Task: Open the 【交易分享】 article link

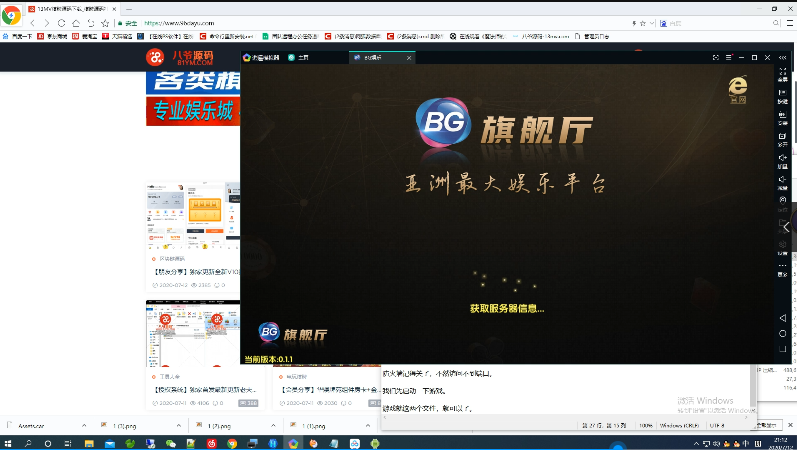Action: pos(330,389)
